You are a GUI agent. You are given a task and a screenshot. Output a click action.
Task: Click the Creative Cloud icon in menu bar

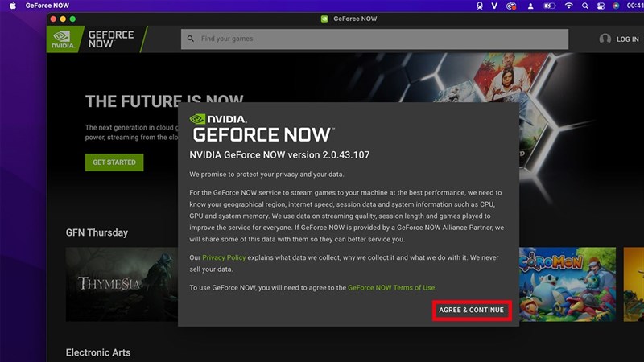tap(511, 6)
